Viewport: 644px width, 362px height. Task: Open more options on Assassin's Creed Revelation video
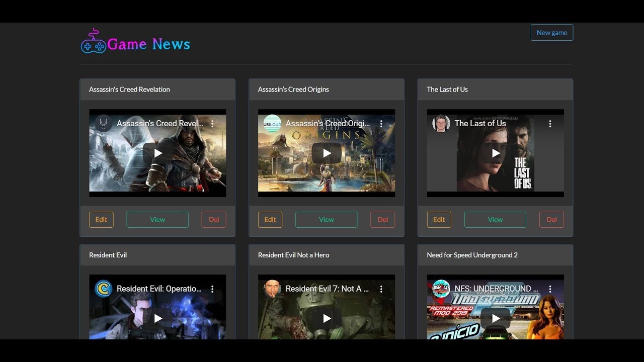(212, 124)
